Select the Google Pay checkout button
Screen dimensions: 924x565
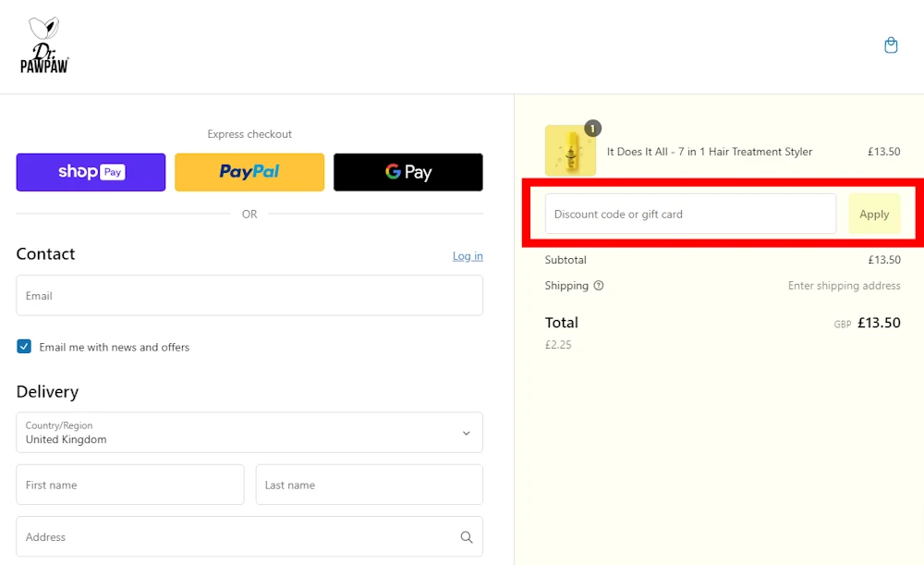click(407, 172)
